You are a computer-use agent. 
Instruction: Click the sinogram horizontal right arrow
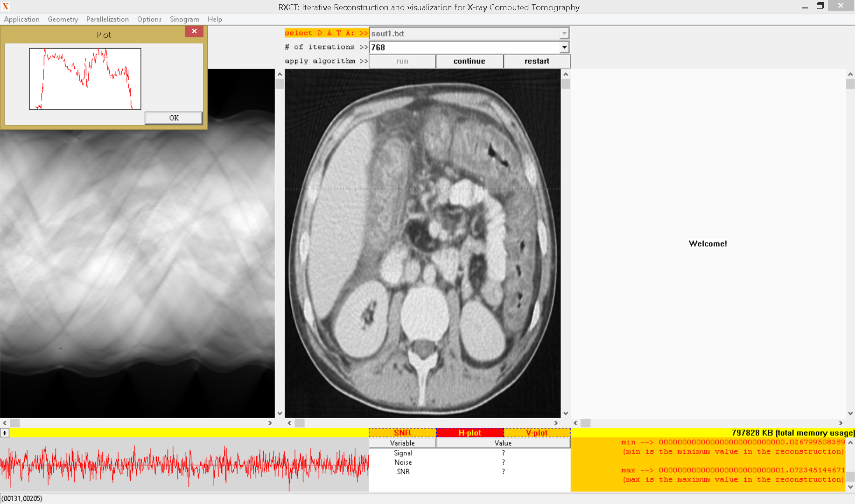click(x=270, y=423)
